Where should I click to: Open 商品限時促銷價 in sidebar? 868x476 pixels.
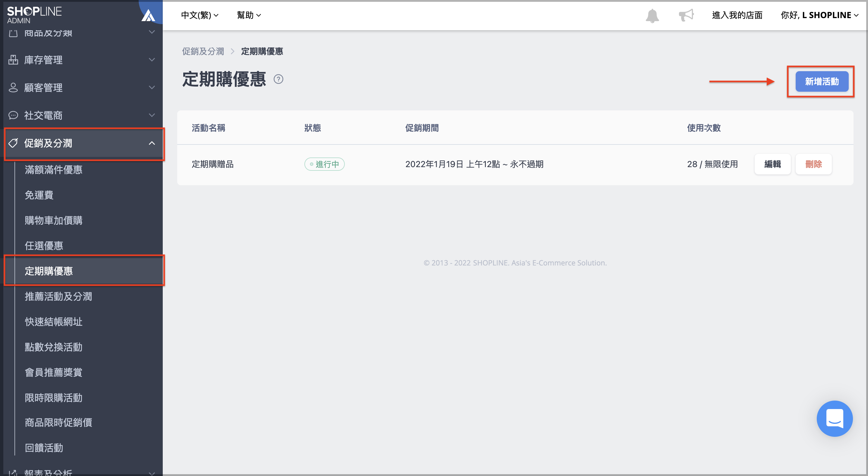click(58, 422)
